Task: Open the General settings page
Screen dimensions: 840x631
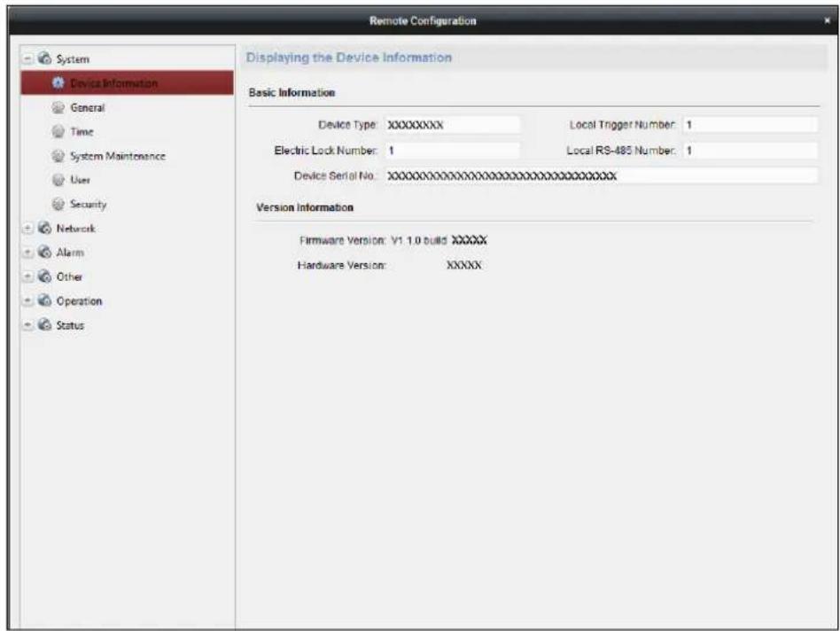Action: pos(88,107)
